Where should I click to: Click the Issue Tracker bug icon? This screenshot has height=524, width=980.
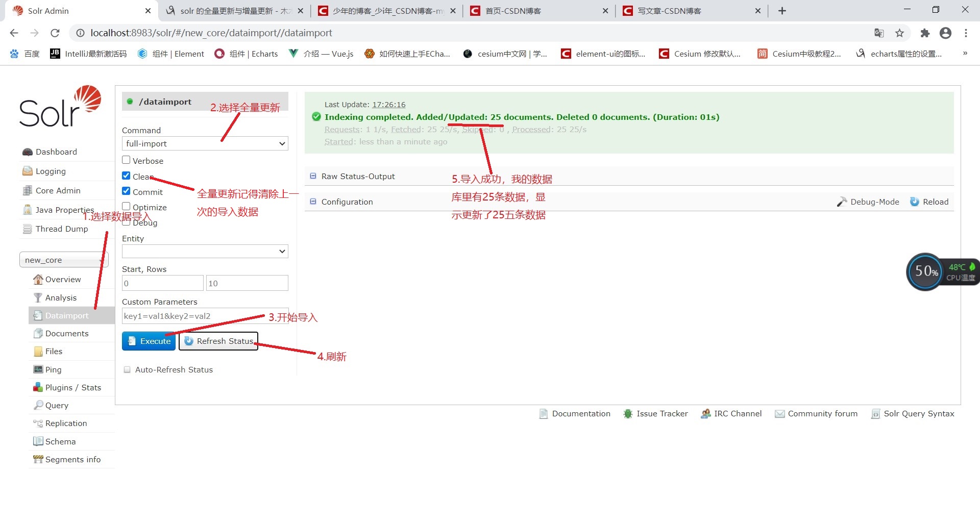[x=628, y=414]
